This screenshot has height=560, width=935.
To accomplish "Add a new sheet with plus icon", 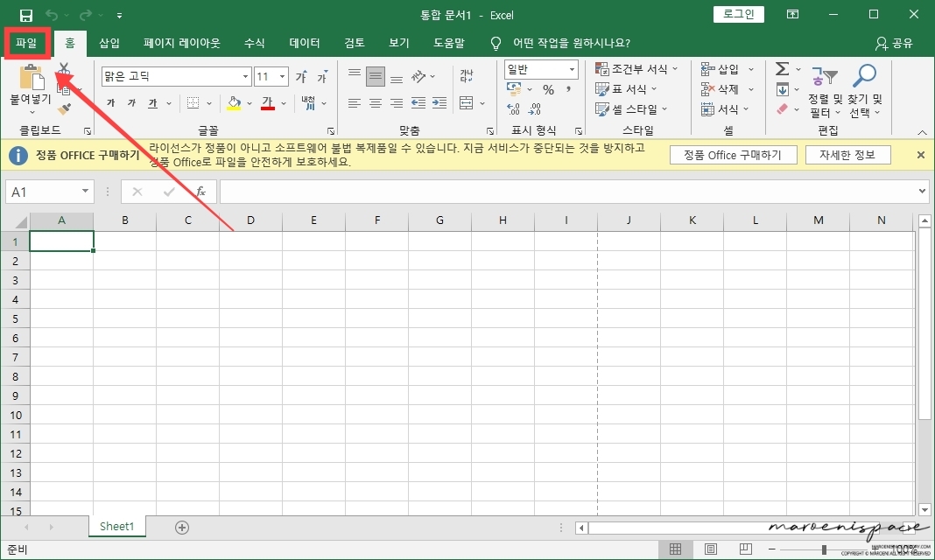I will (x=182, y=528).
